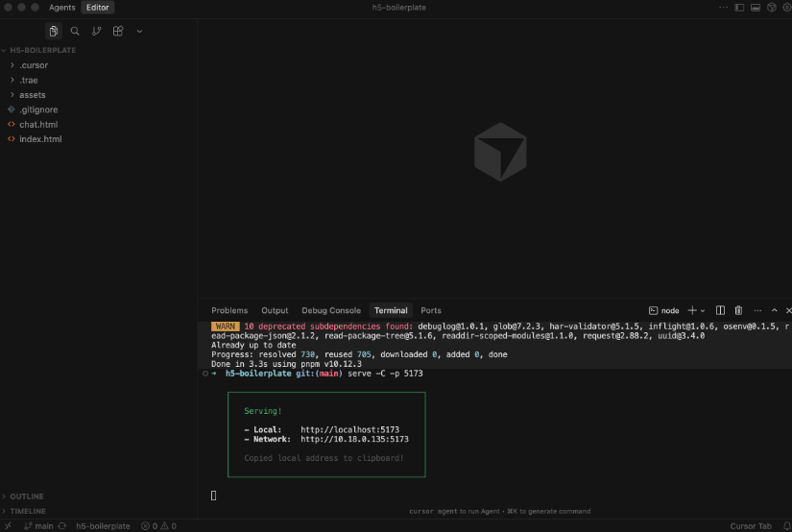Open index.html from the file tree
792x532 pixels.
pyautogui.click(x=39, y=139)
